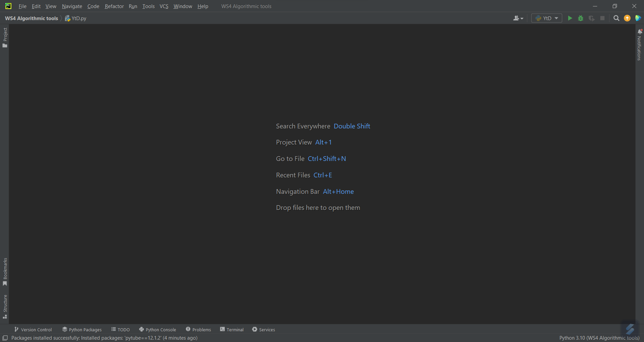Open the File menu
The image size is (644, 342).
[22, 6]
